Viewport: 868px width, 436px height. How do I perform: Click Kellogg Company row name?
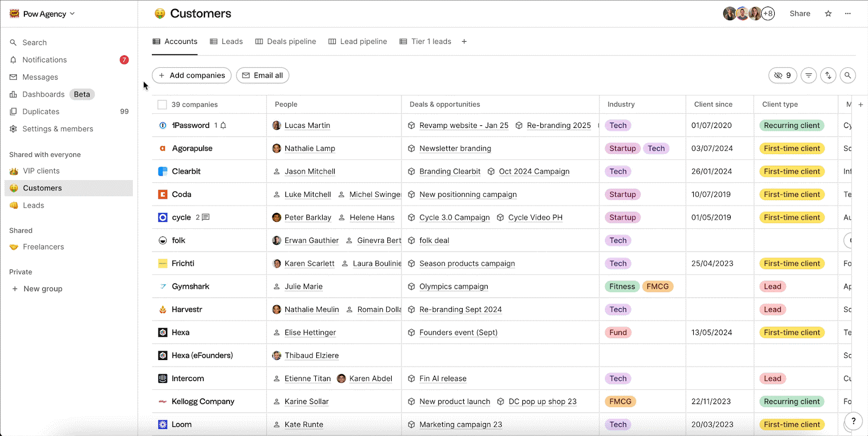203,402
